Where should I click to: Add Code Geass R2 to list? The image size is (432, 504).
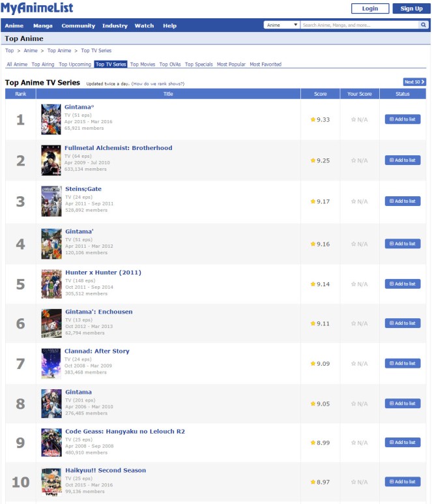[403, 443]
